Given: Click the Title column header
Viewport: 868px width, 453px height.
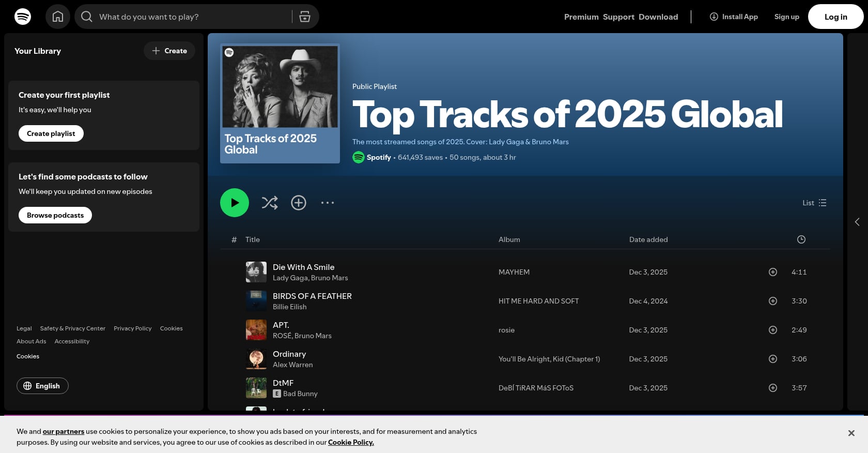Looking at the screenshot, I should [x=253, y=239].
